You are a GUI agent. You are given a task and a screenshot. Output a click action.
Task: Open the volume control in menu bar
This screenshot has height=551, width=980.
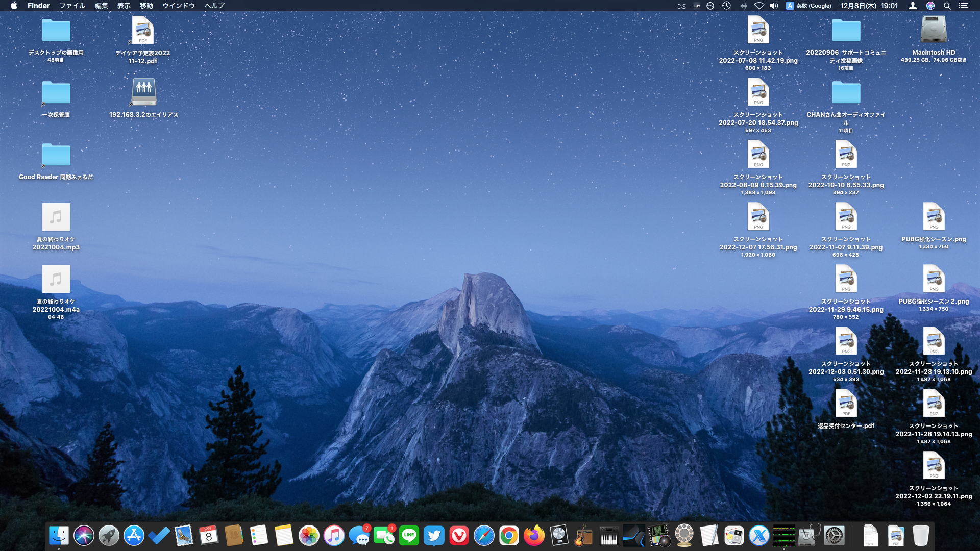[x=774, y=6]
